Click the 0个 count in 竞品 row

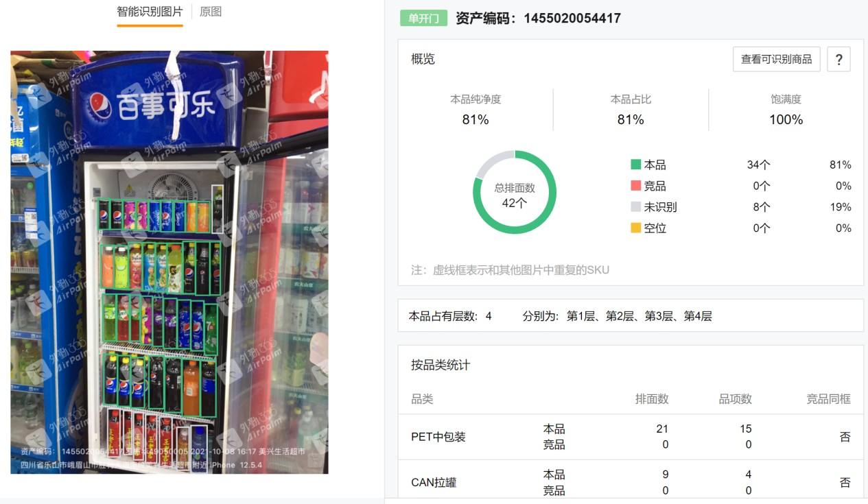762,186
